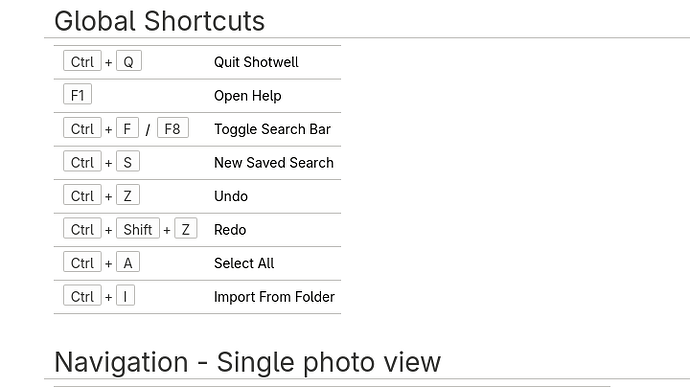Click the Select All label

[244, 263]
